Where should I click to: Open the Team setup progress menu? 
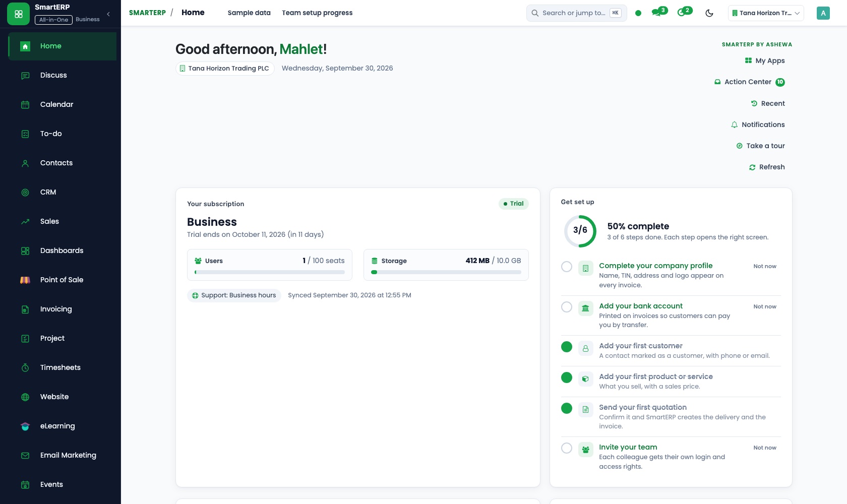[317, 13]
